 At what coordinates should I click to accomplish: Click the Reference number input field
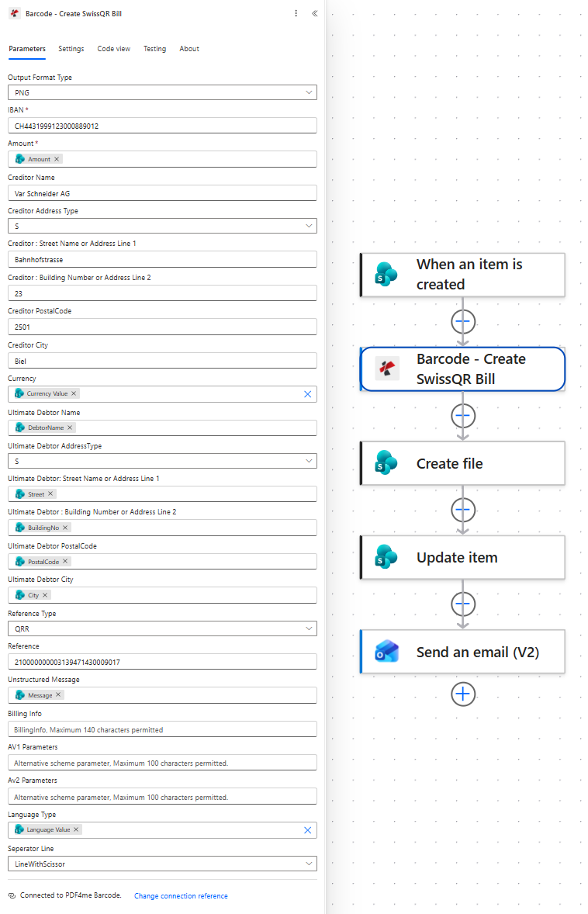click(162, 662)
